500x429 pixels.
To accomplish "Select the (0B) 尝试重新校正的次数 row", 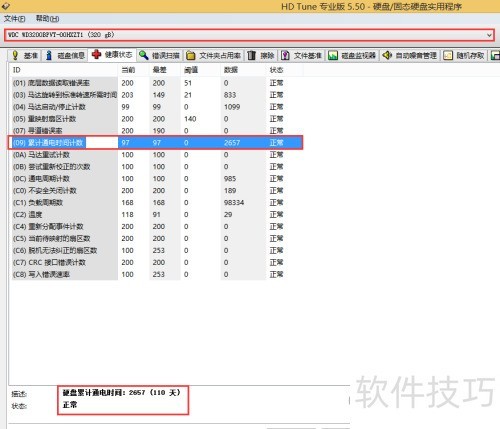I will [156, 167].
